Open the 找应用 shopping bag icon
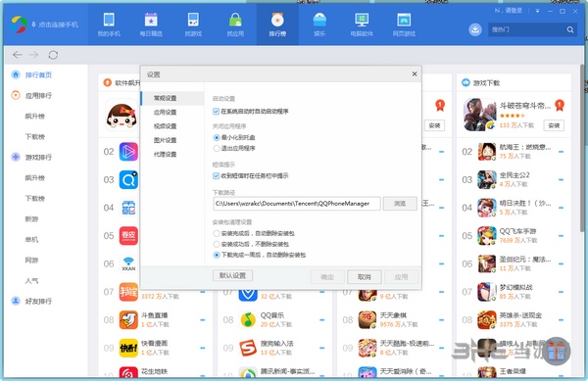 [235, 20]
